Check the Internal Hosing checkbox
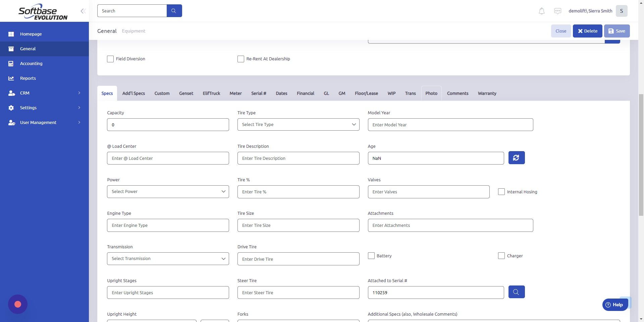The height and width of the screenshot is (322, 644). [501, 192]
